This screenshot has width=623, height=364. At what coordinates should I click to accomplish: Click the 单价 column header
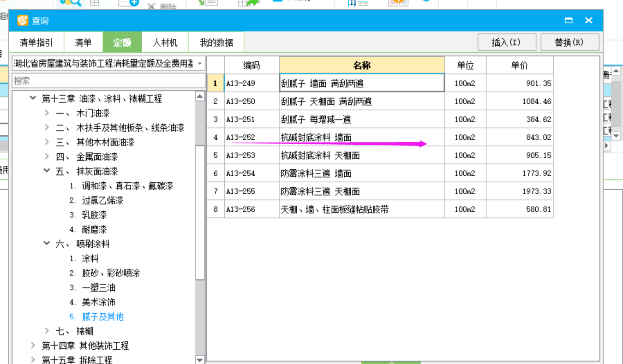click(x=520, y=66)
